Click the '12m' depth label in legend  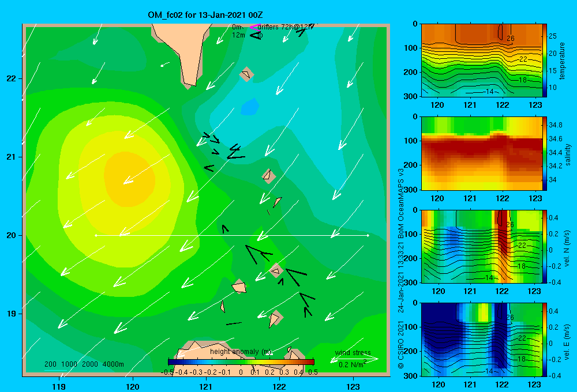click(x=238, y=35)
